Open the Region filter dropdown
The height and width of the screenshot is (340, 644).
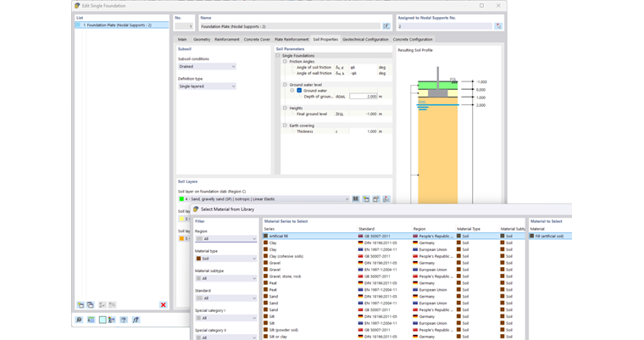pos(226,238)
